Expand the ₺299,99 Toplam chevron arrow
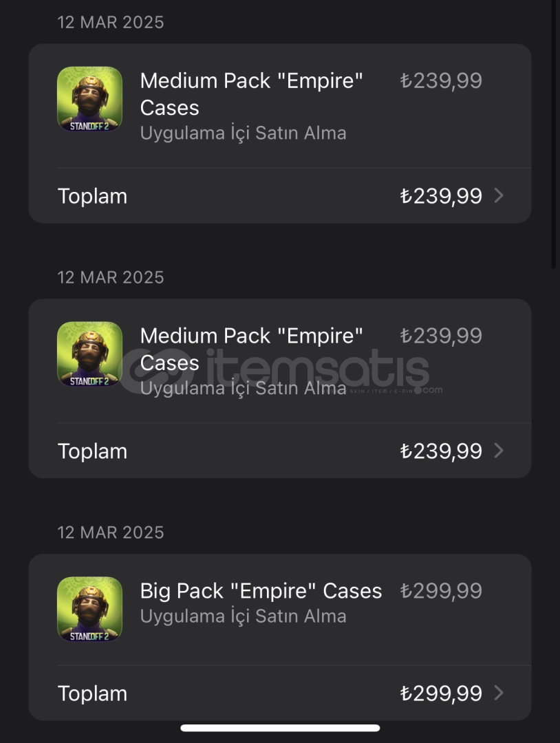Viewport: 560px width, 743px height. pyautogui.click(x=498, y=693)
